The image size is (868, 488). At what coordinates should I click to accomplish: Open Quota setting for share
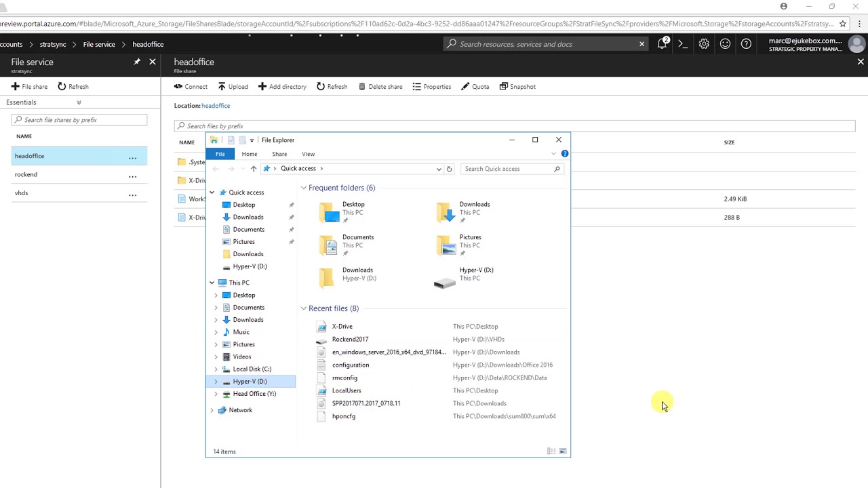tap(475, 87)
